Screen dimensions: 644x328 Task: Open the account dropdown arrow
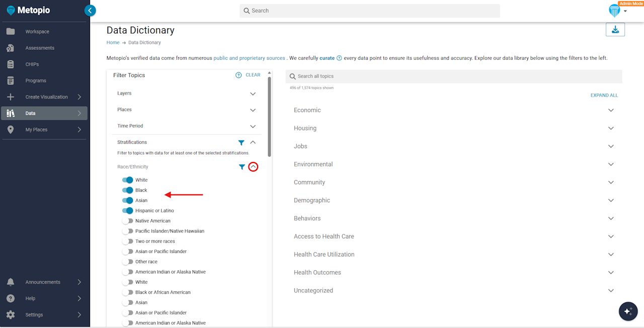tap(625, 11)
